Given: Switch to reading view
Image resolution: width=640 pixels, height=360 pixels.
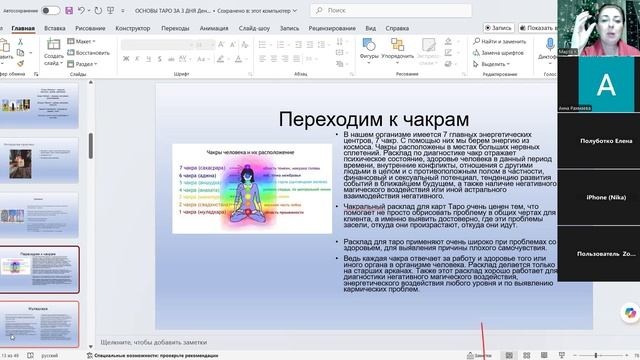Looking at the screenshot, I should pos(544,356).
